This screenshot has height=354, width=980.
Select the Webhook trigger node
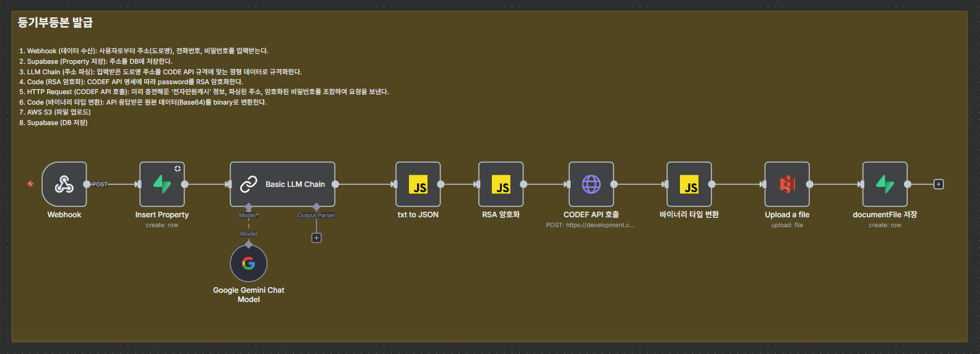coord(64,184)
